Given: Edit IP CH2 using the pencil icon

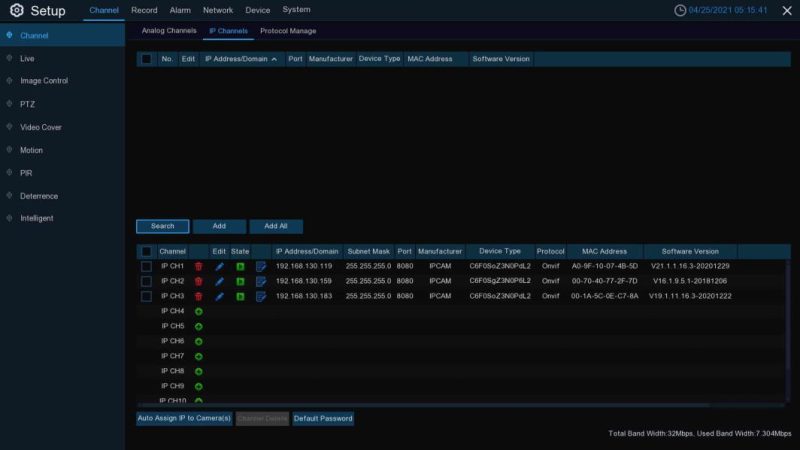Looking at the screenshot, I should [220, 282].
